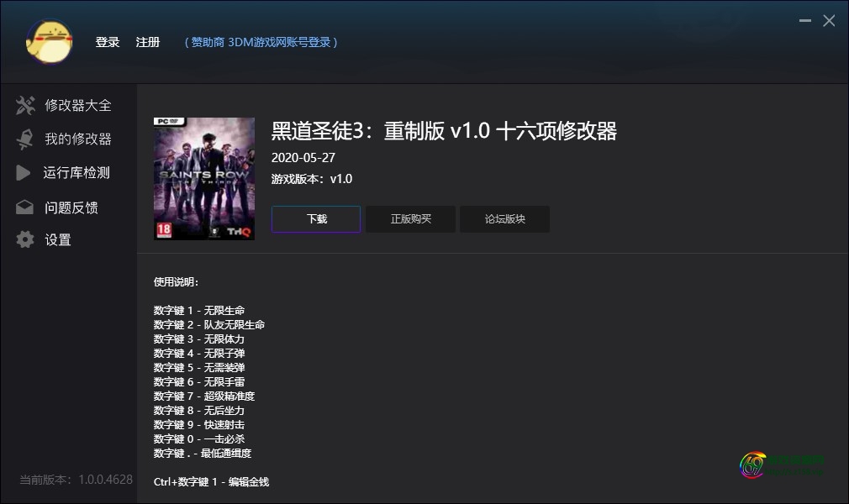849x504 pixels.
Task: Click the THQ logo on the game cover
Action: pos(238,231)
